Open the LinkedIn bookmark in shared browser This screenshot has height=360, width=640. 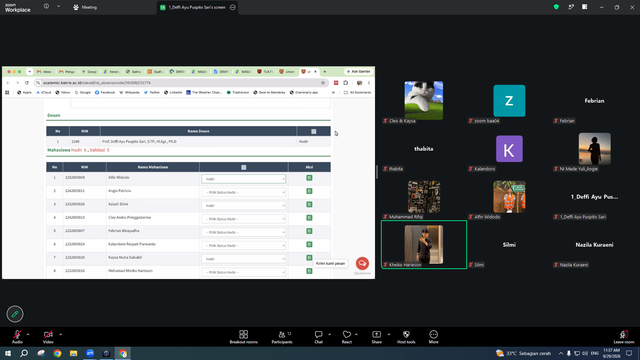(173, 93)
